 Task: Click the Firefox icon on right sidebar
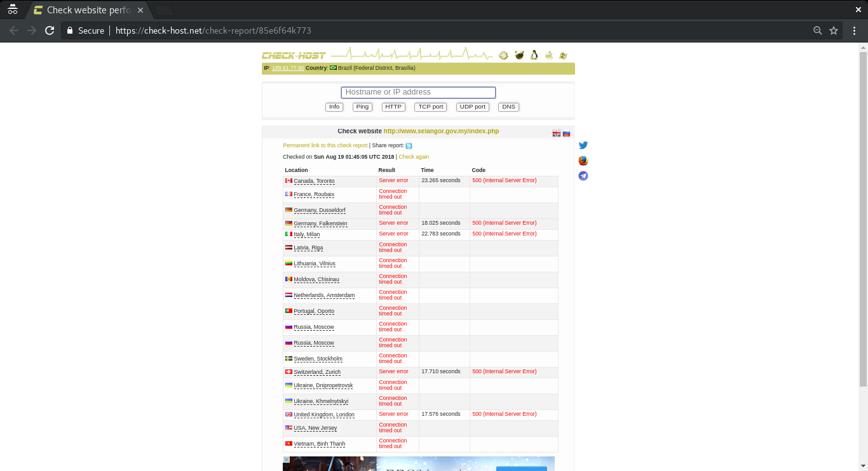pyautogui.click(x=583, y=161)
